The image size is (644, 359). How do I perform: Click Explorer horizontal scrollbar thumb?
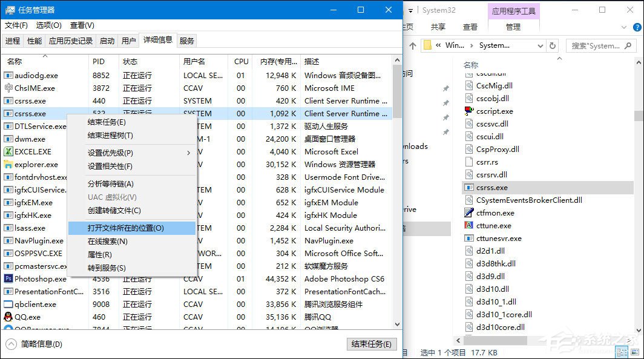[x=496, y=340]
